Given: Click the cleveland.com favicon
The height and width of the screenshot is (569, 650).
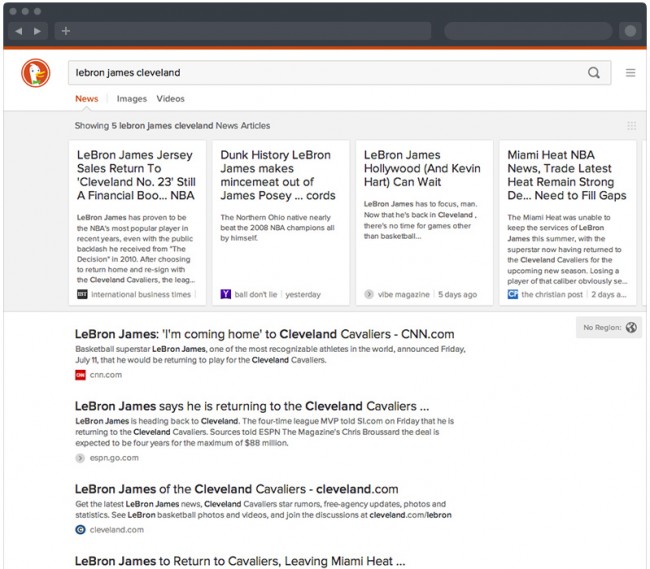Looking at the screenshot, I should coord(80,530).
